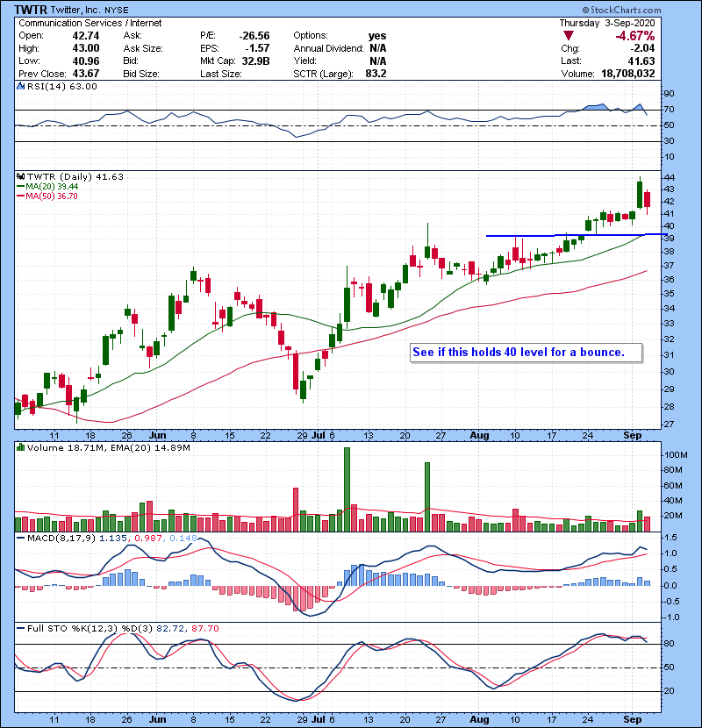Screen dimensions: 702x728
Task: Click the Mkt Cap value 32.9B
Action: click(x=256, y=61)
